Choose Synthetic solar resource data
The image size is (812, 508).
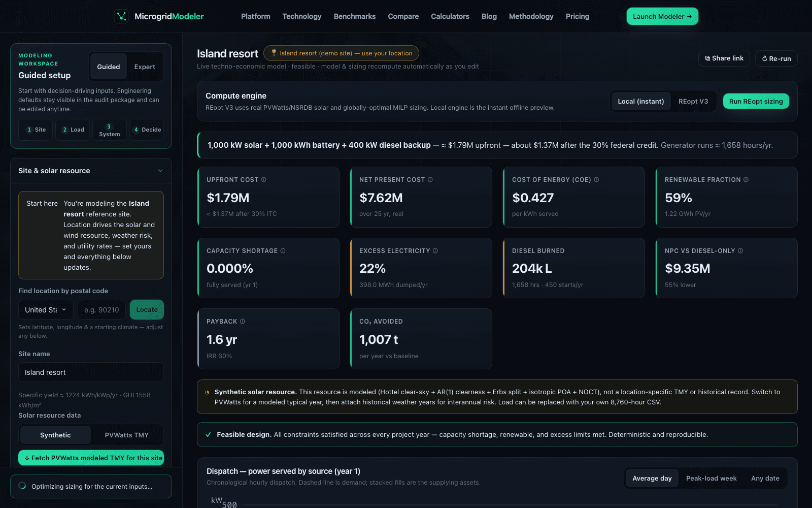click(x=55, y=435)
